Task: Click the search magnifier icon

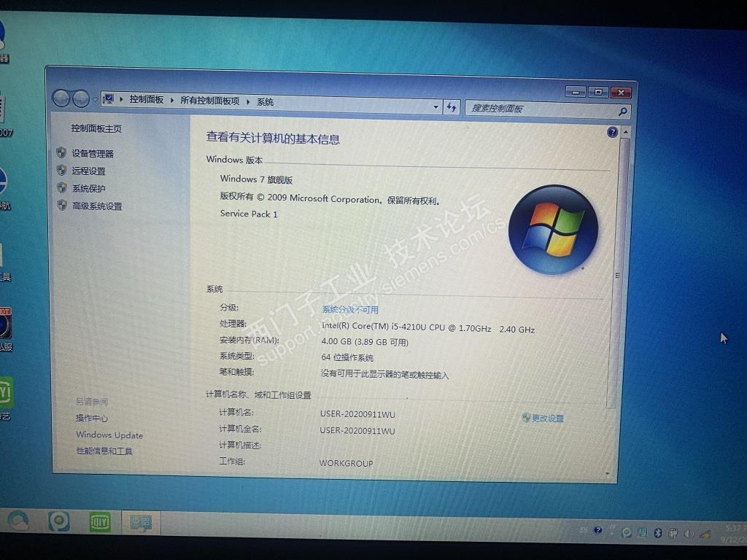Action: [x=622, y=112]
